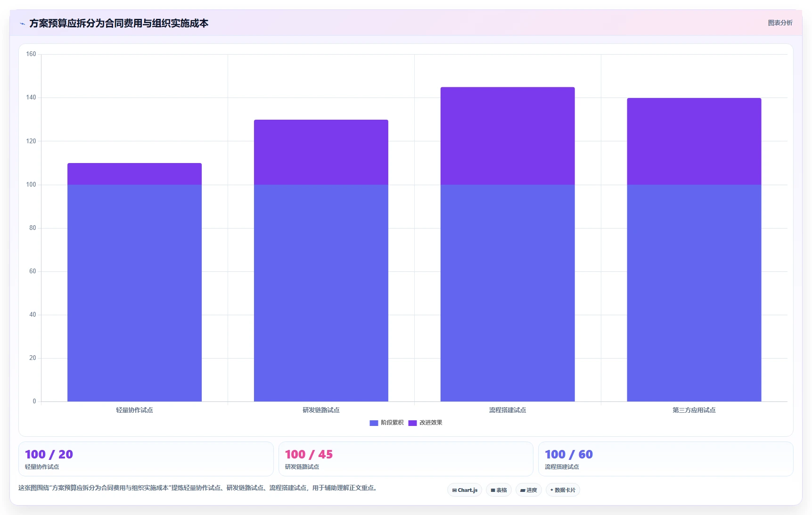This screenshot has height=515, width=812.
Task: Click the y-axis value 20
Action: 33,358
